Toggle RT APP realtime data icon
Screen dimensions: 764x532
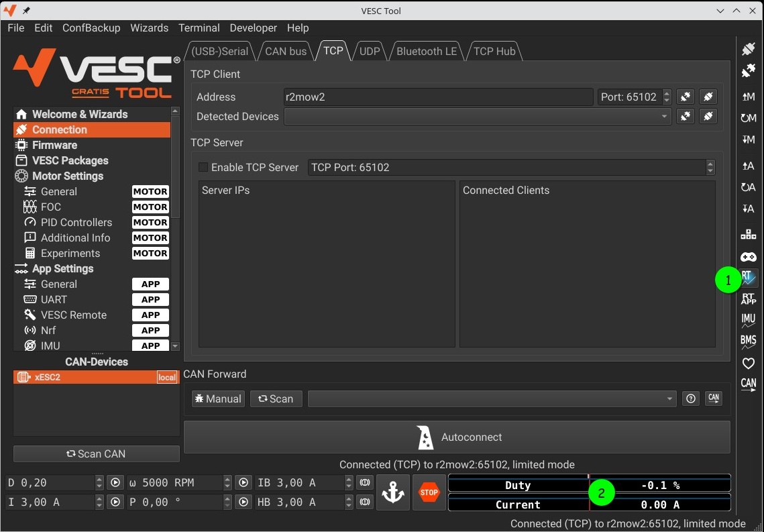(748, 299)
